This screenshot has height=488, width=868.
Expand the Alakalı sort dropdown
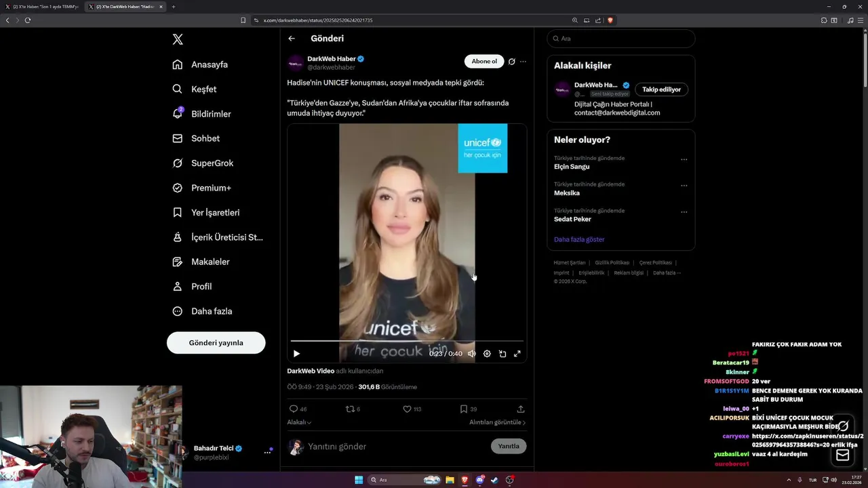[299, 422]
